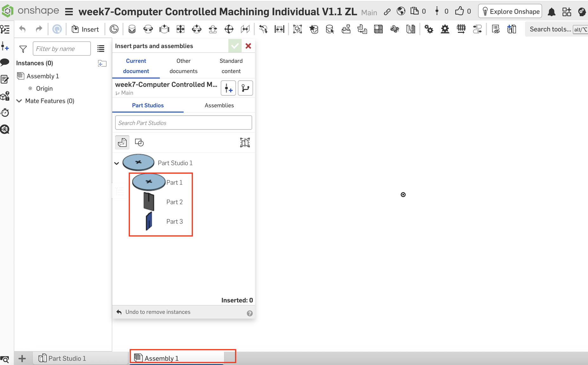Focus the Search tools field

(x=556, y=29)
